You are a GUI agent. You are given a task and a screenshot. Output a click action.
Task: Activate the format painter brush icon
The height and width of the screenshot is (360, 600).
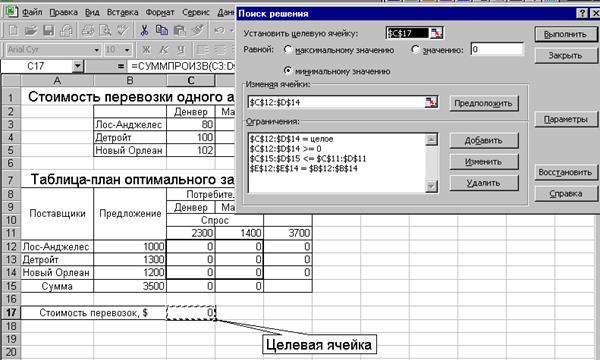[197, 31]
